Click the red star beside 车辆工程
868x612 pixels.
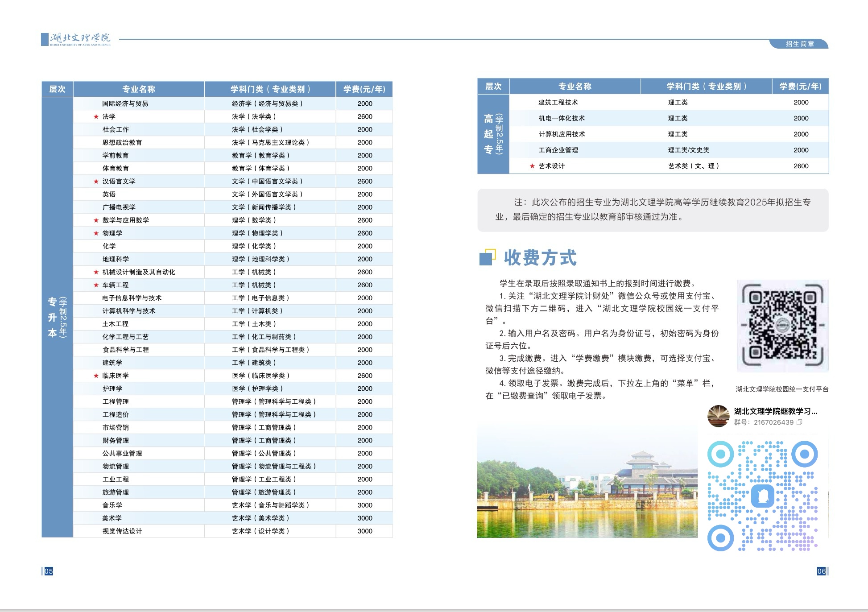click(96, 285)
